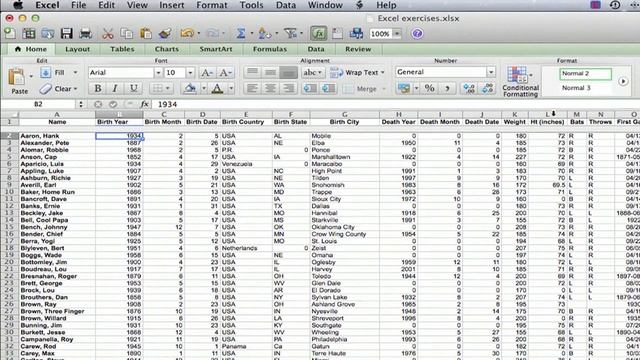Click the New Workbook icon
The image size is (640, 360).
[x=10, y=33]
